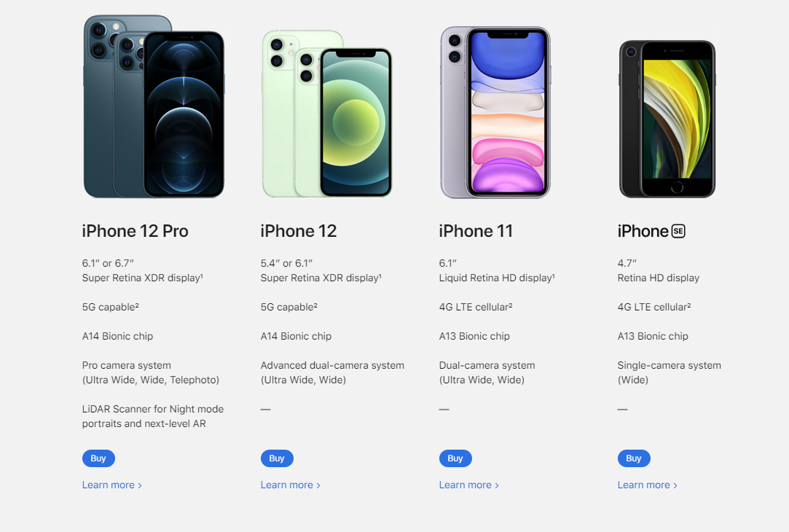Screen dimensions: 789x532
Task: Buy the iPhone 12 Pro
Action: 98,458
